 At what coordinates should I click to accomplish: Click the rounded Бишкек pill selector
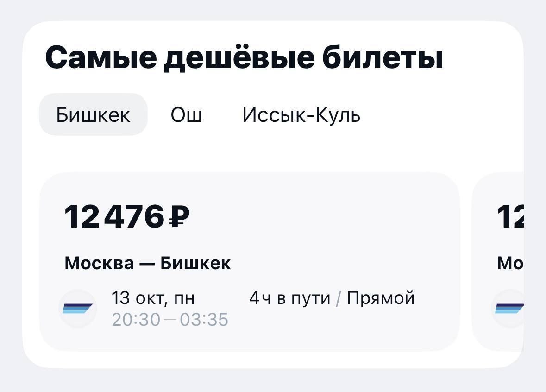(93, 114)
